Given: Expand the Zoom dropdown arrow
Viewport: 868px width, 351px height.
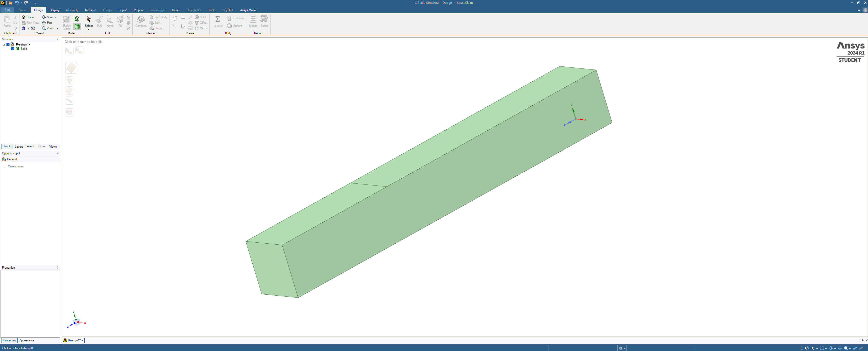Looking at the screenshot, I should coord(57,28).
